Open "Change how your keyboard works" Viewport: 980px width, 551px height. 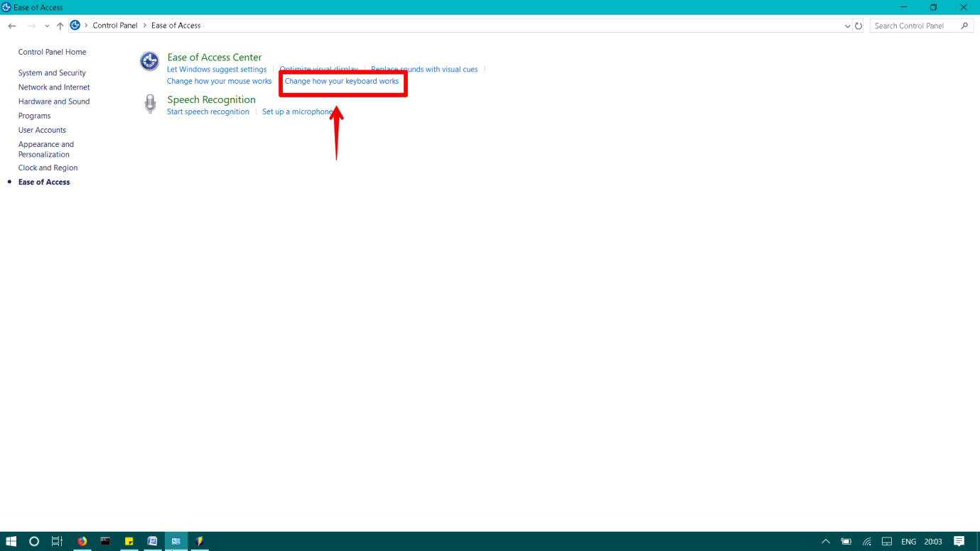click(343, 81)
